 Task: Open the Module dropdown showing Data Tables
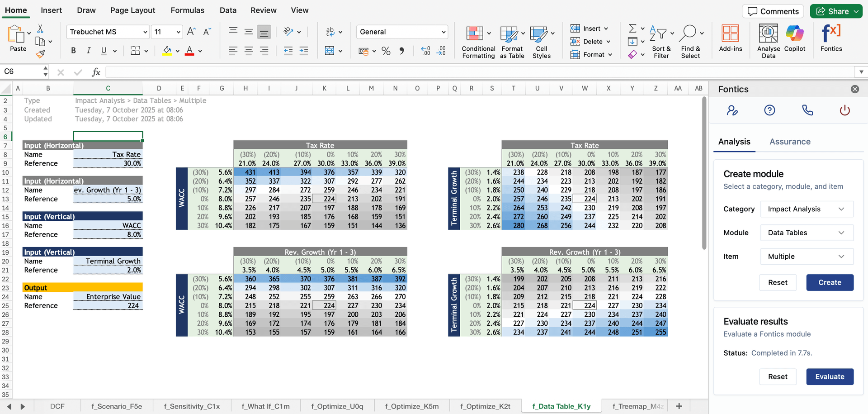click(807, 233)
